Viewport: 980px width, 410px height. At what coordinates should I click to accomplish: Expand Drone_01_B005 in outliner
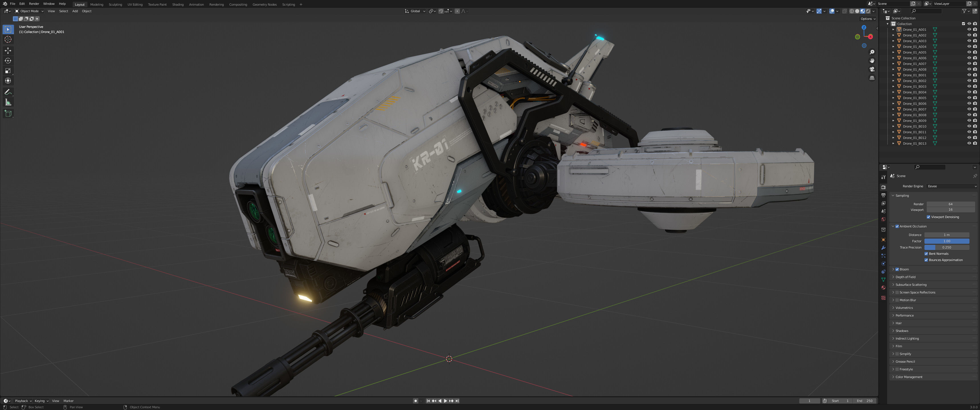coord(893,98)
